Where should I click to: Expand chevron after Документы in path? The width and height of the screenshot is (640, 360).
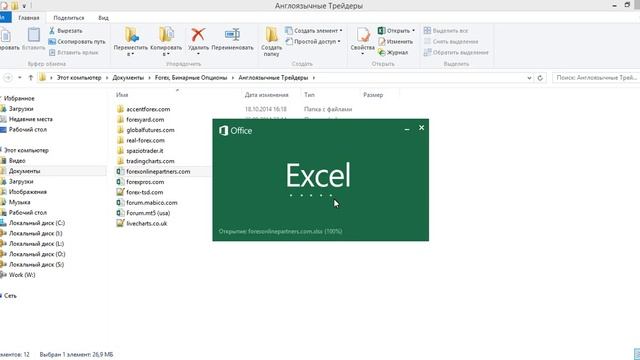149,78
